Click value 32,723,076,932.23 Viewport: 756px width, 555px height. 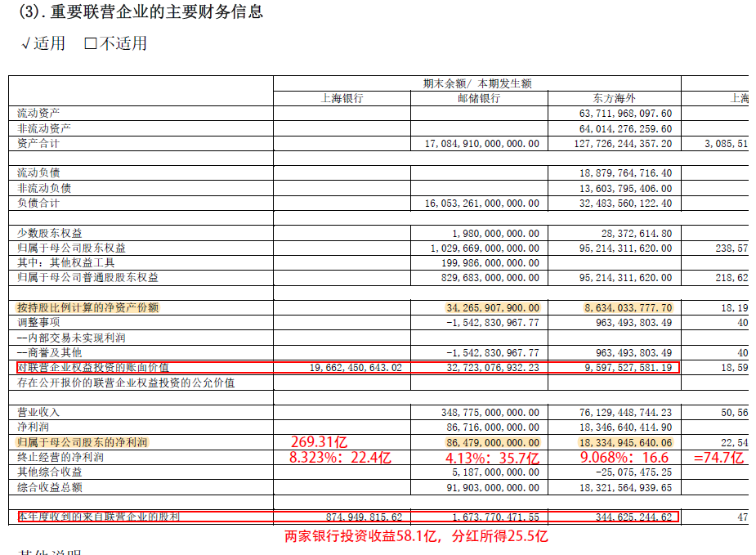(x=493, y=368)
